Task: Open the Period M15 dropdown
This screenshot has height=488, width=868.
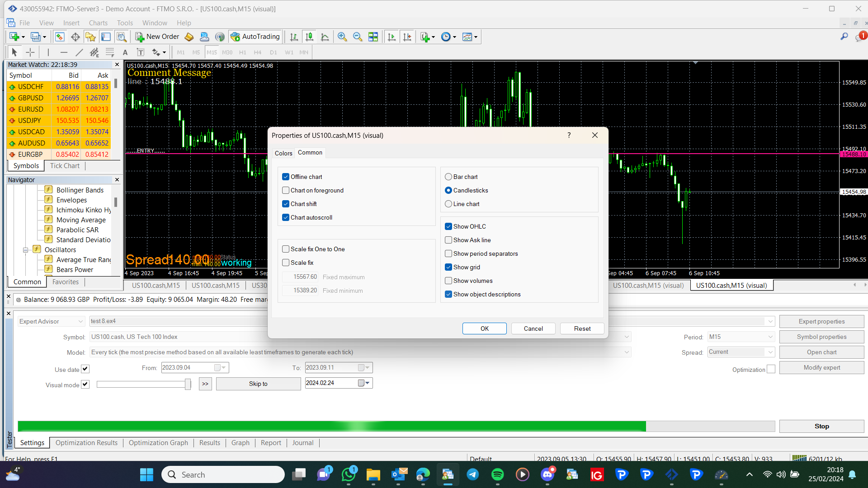Action: (x=741, y=337)
